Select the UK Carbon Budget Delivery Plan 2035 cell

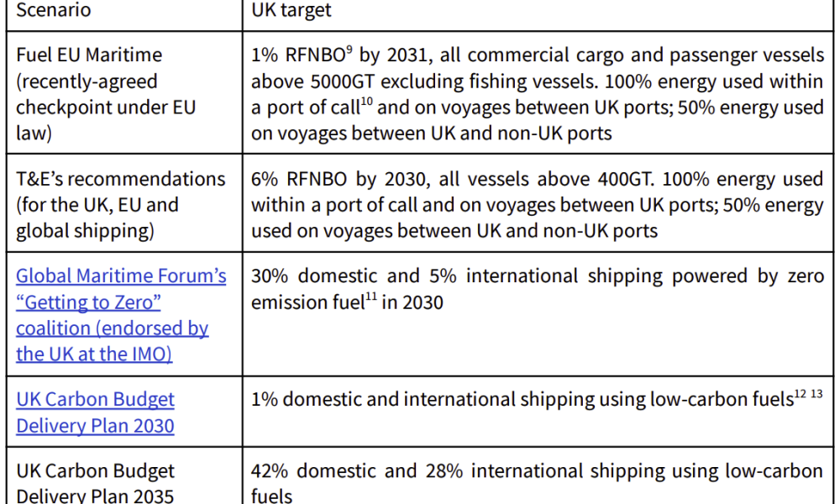(x=124, y=476)
